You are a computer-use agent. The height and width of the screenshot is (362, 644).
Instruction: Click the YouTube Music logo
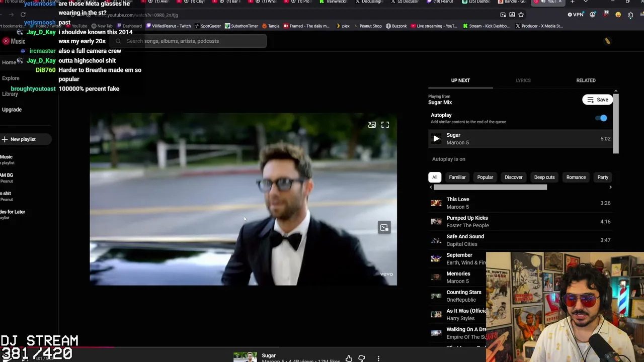14,41
